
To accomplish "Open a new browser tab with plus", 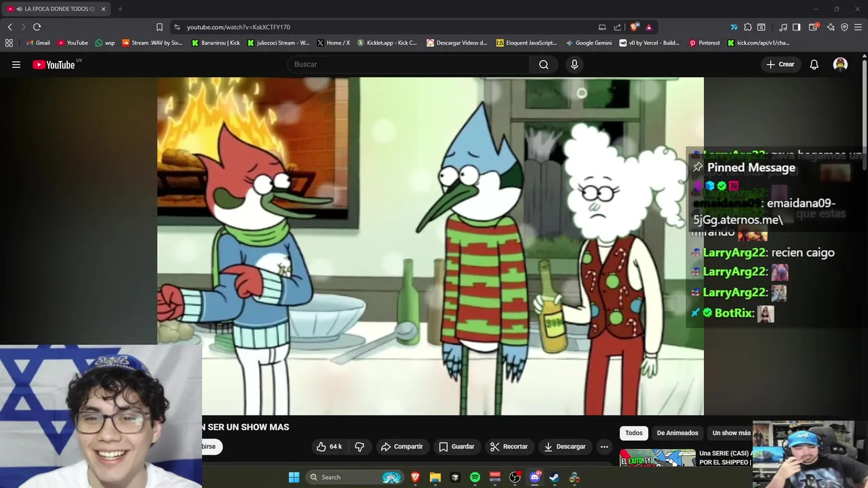I will point(120,9).
